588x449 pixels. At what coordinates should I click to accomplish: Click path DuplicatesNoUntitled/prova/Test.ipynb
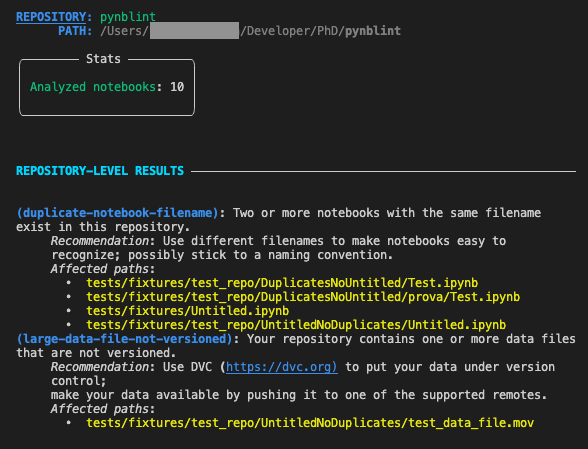point(303,297)
